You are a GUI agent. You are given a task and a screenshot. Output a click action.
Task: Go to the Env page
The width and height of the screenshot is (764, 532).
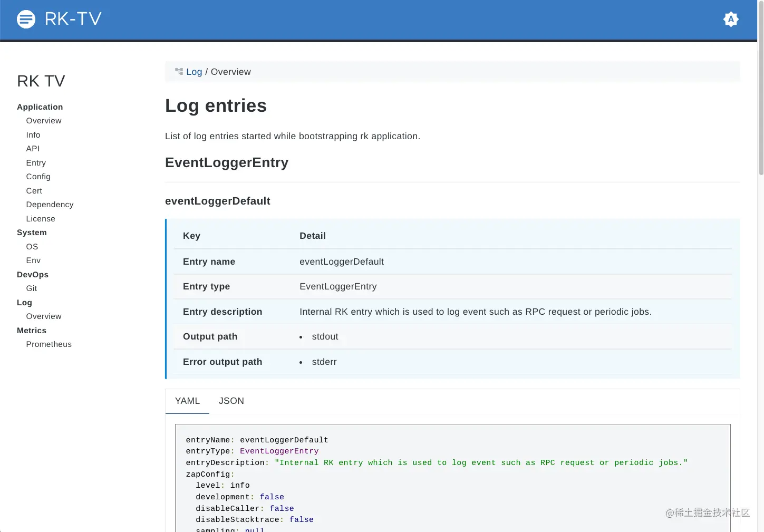coord(33,260)
